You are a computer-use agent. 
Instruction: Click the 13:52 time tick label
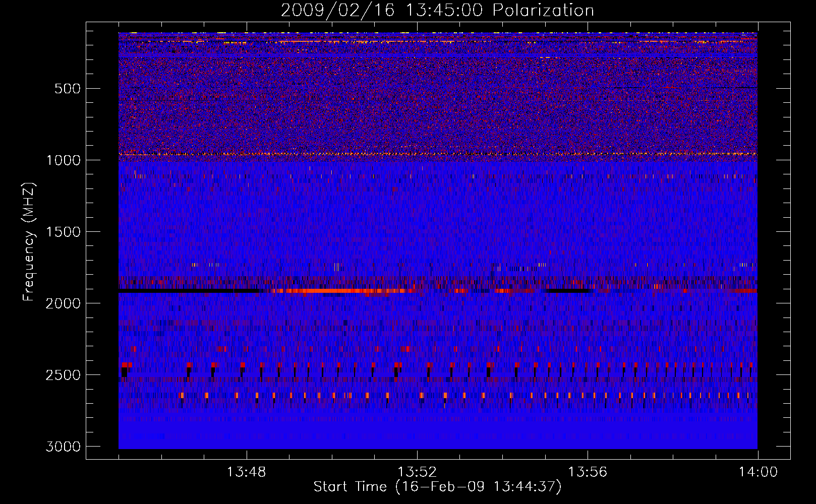[x=417, y=472]
